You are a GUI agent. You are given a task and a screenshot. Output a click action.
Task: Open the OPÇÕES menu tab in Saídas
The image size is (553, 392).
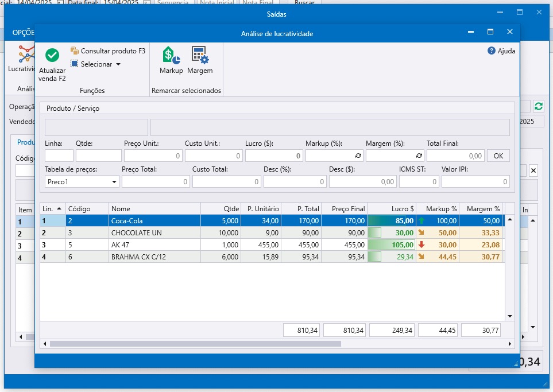pyautogui.click(x=24, y=33)
